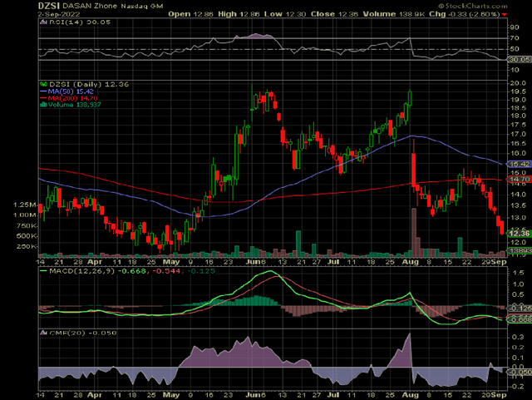
Task: Click the Jun label under the price chart
Action: point(253,262)
